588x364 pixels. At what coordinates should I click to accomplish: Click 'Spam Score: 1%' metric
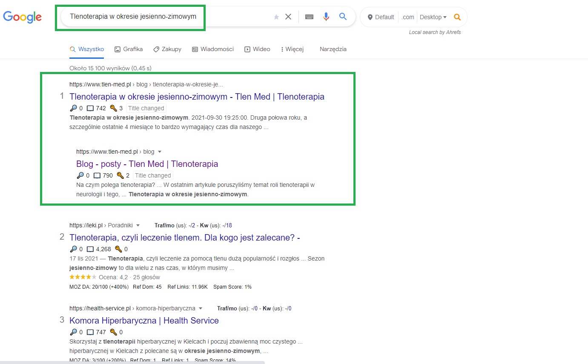pos(232,287)
